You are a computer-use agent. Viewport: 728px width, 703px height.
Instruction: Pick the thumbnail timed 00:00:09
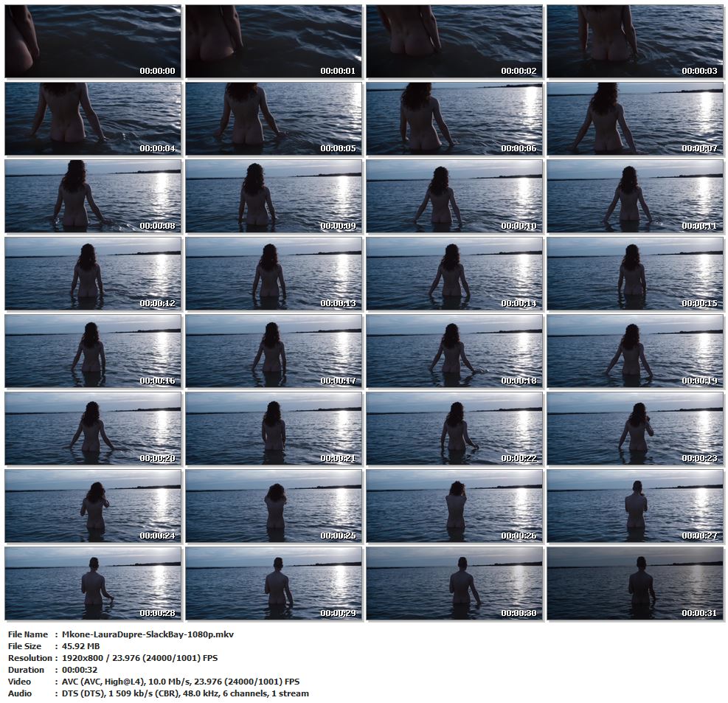pos(274,196)
